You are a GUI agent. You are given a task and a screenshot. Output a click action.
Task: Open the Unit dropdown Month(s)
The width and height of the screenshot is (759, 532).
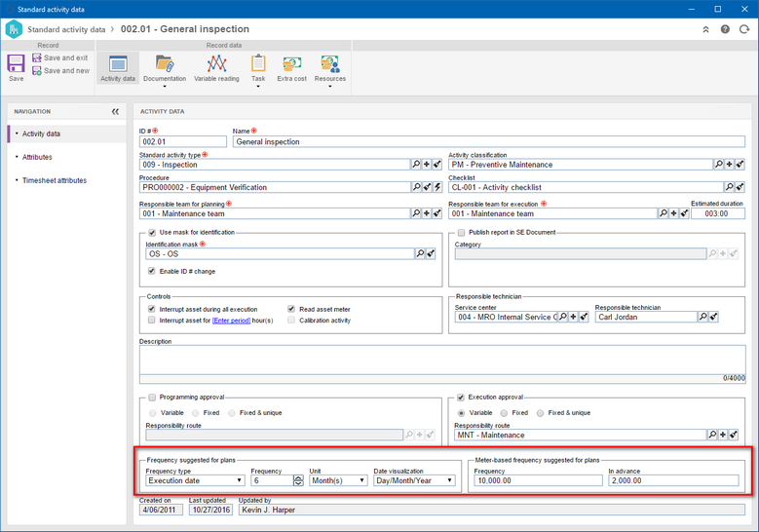[338, 480]
